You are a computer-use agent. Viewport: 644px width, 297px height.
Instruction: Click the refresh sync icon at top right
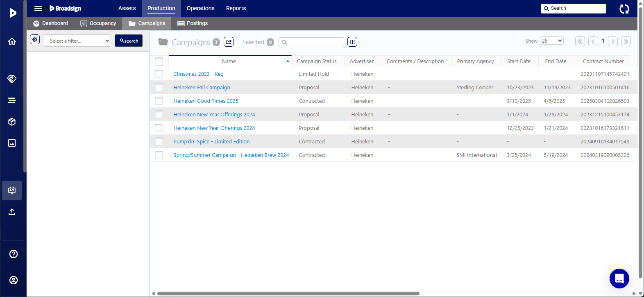point(624,9)
